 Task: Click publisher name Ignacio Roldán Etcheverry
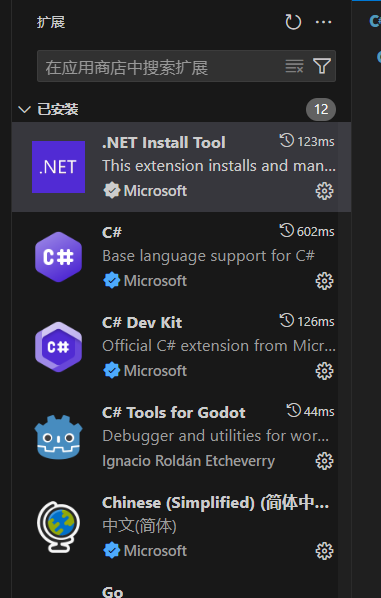coord(188,461)
